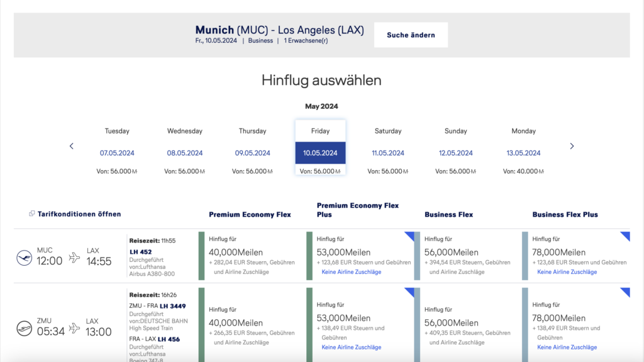Click the airplane icon between ZMU and LAX

click(75, 328)
